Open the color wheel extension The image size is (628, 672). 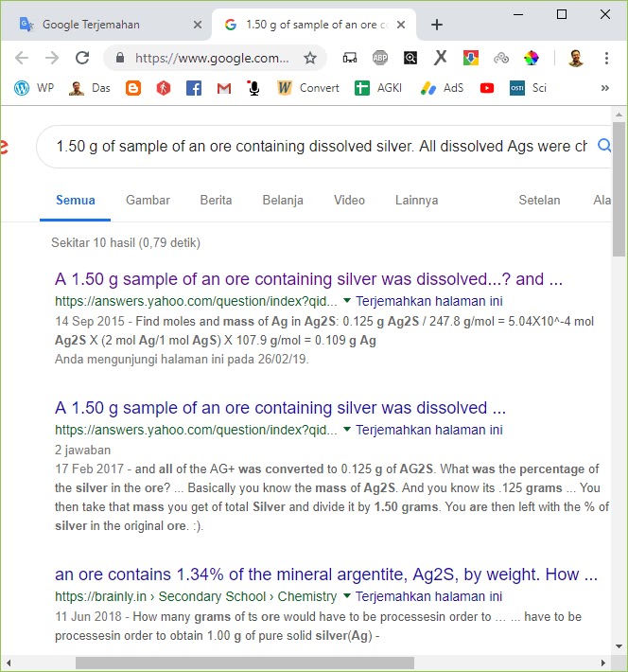pos(532,58)
